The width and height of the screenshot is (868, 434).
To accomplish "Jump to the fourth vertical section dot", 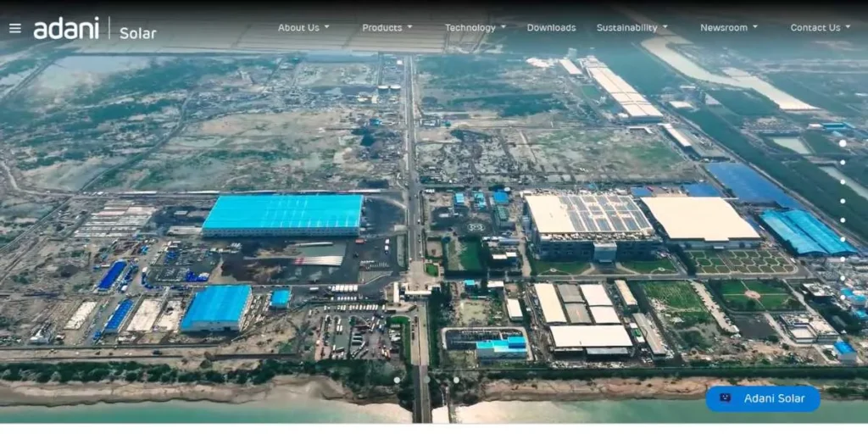I will coord(842,201).
